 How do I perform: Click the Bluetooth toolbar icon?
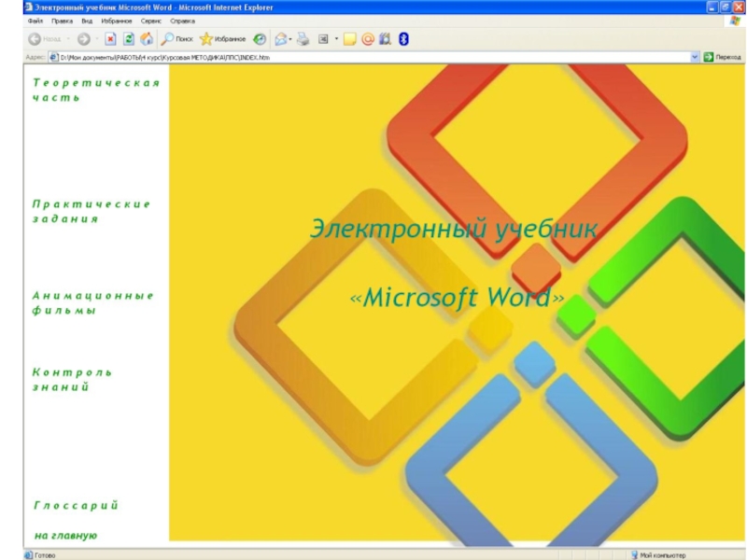tap(403, 39)
